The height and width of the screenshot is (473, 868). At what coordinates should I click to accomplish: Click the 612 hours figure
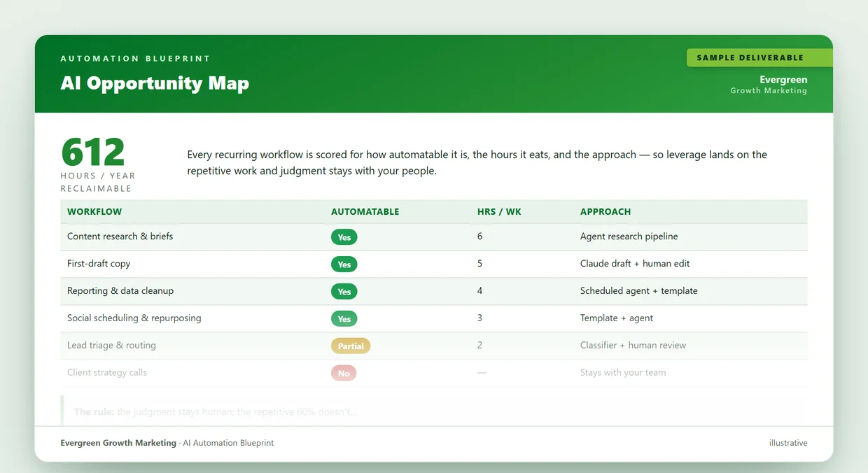pos(93,152)
